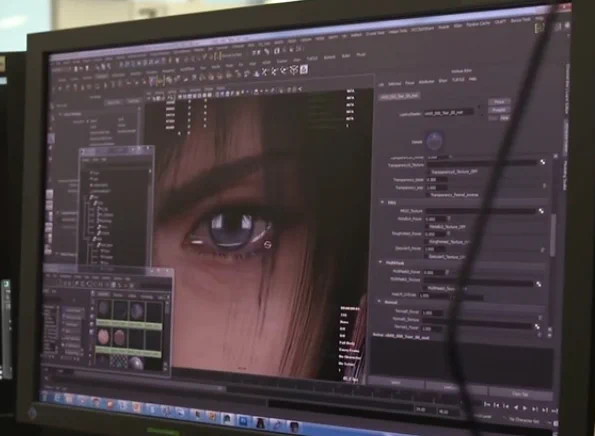Screen dimensions: 595x436
Task: Open Attribute Editor List menu
Action: point(381,84)
